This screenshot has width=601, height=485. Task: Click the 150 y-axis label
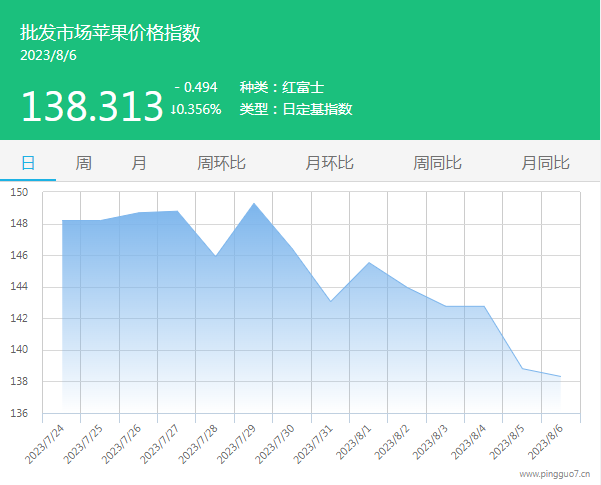(20, 192)
